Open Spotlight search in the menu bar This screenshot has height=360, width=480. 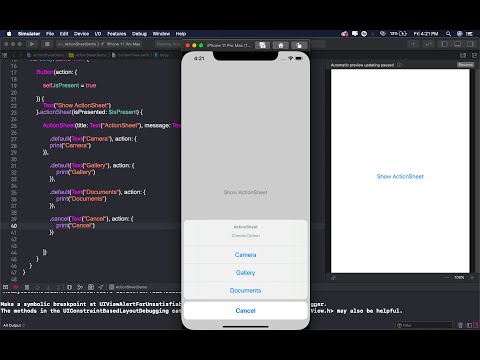tap(448, 34)
